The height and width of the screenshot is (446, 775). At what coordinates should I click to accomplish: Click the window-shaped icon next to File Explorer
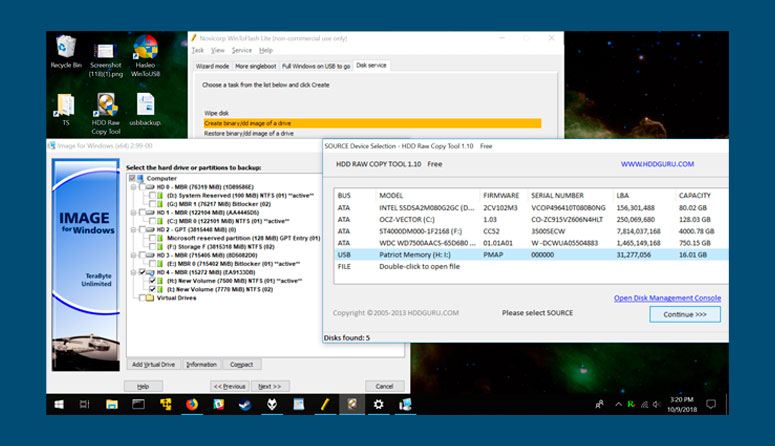pos(138,404)
